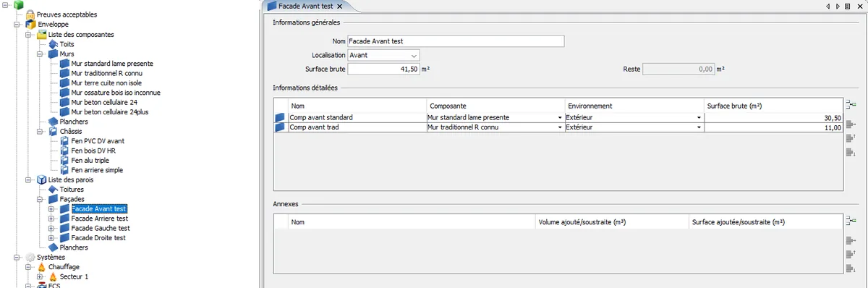Click move up icon beside Annexes table

(851, 254)
